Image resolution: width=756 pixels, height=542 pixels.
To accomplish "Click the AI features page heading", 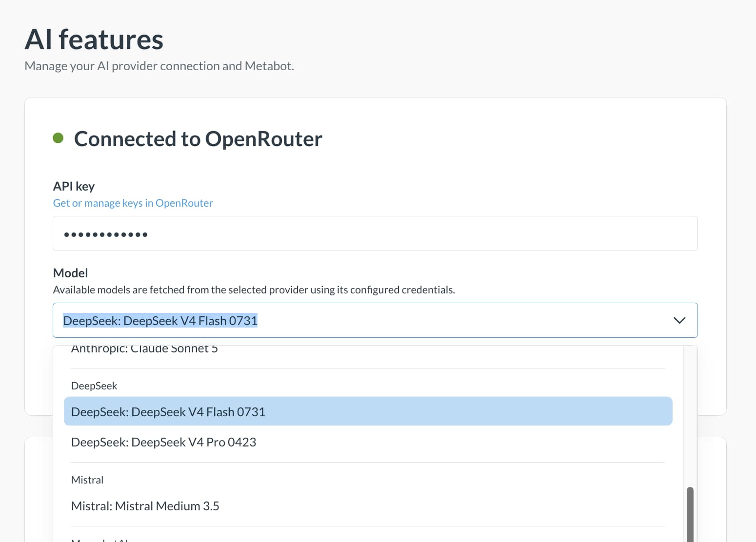I will point(94,39).
